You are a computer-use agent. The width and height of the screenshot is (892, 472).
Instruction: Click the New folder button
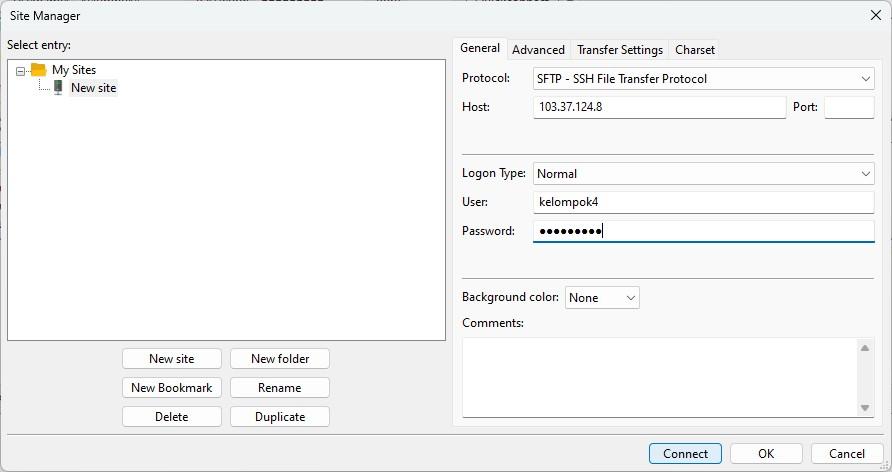(280, 359)
